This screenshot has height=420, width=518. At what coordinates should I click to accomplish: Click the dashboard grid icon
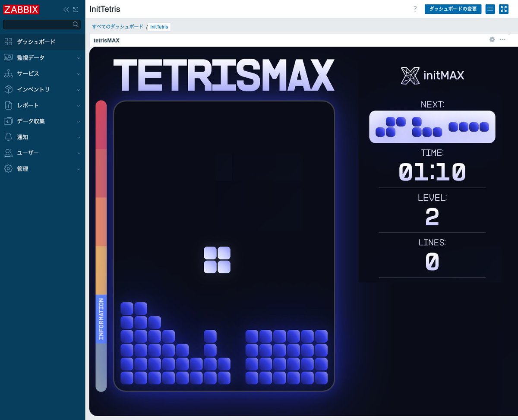pyautogui.click(x=8, y=42)
